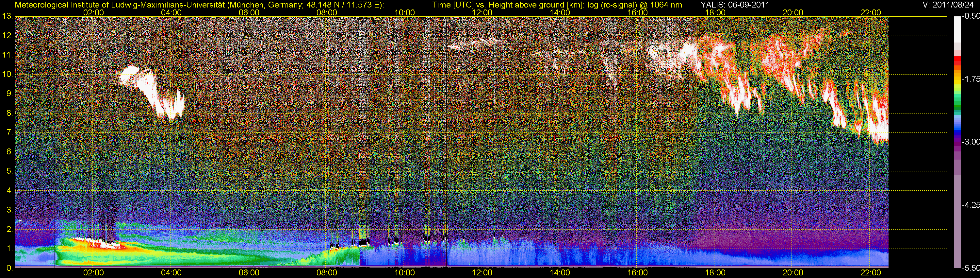This screenshot has height=278, width=980.
Task: Select the 14:00 label on the top time axis
Action: tap(560, 12)
